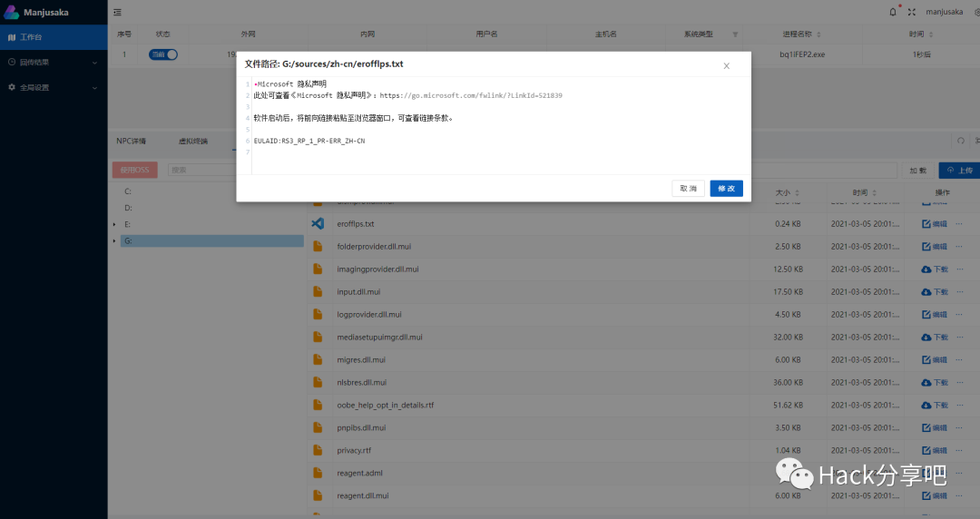This screenshot has height=519, width=980.
Task: Click the 搜索 search field
Action: click(x=201, y=170)
